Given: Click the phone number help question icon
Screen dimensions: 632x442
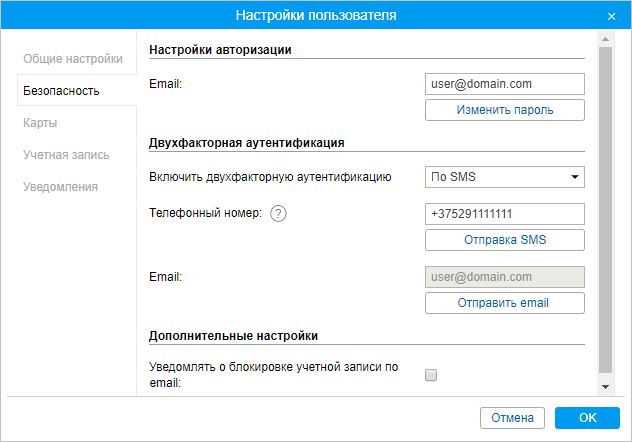Looking at the screenshot, I should [x=279, y=214].
